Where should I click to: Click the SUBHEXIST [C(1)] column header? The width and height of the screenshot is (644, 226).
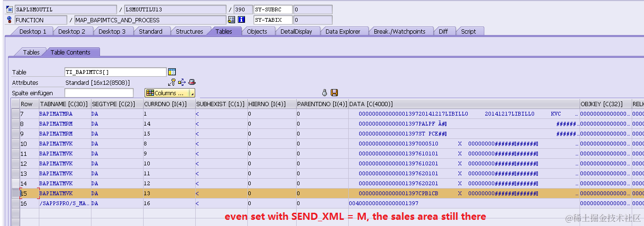coord(221,104)
